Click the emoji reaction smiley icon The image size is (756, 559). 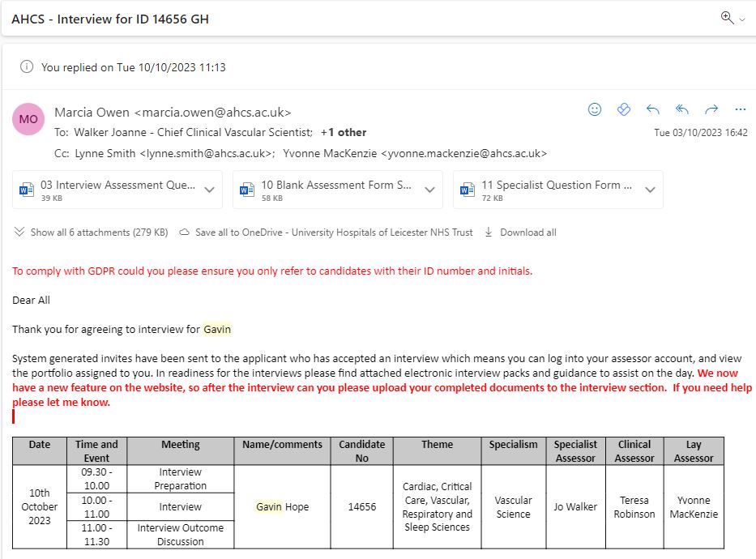(x=595, y=109)
